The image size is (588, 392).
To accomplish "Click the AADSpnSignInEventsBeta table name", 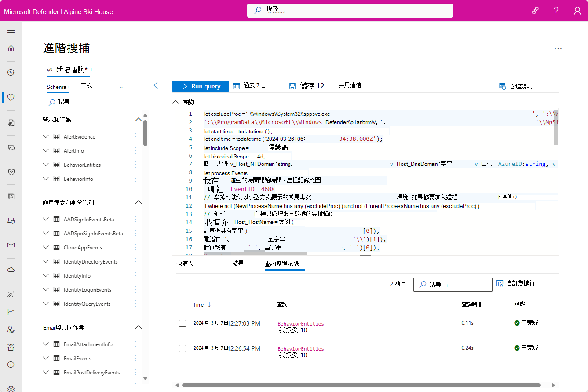I will [93, 234].
